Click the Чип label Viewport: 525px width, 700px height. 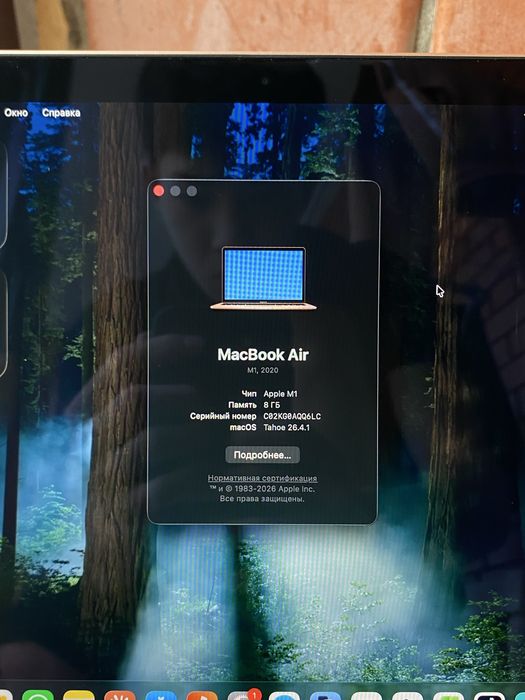click(249, 394)
